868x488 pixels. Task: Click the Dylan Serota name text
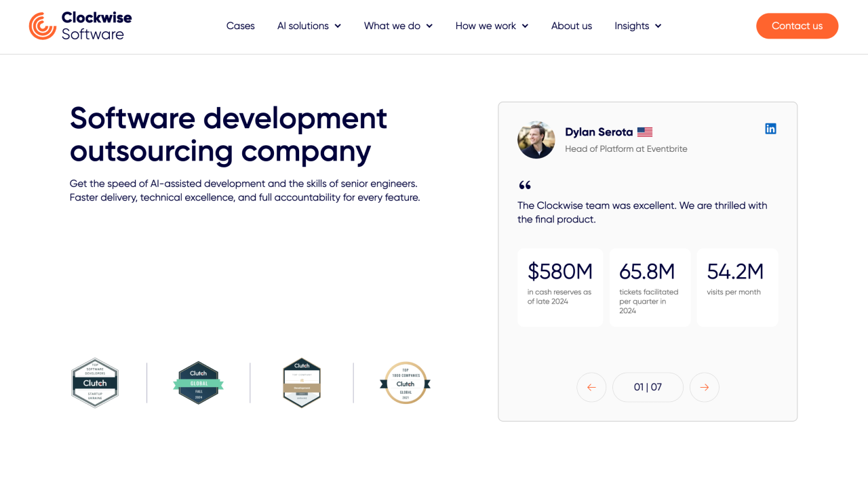[x=599, y=132]
